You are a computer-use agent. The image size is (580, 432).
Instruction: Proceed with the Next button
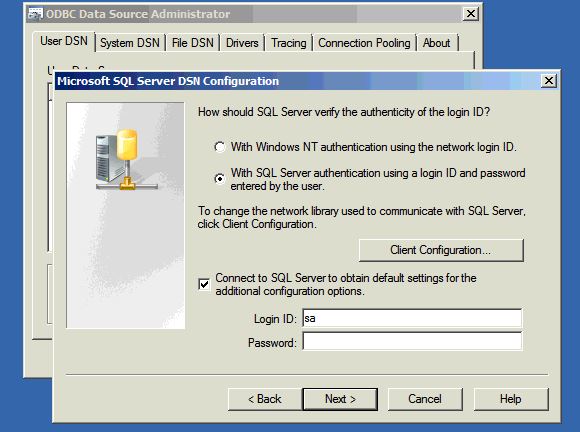(340, 399)
